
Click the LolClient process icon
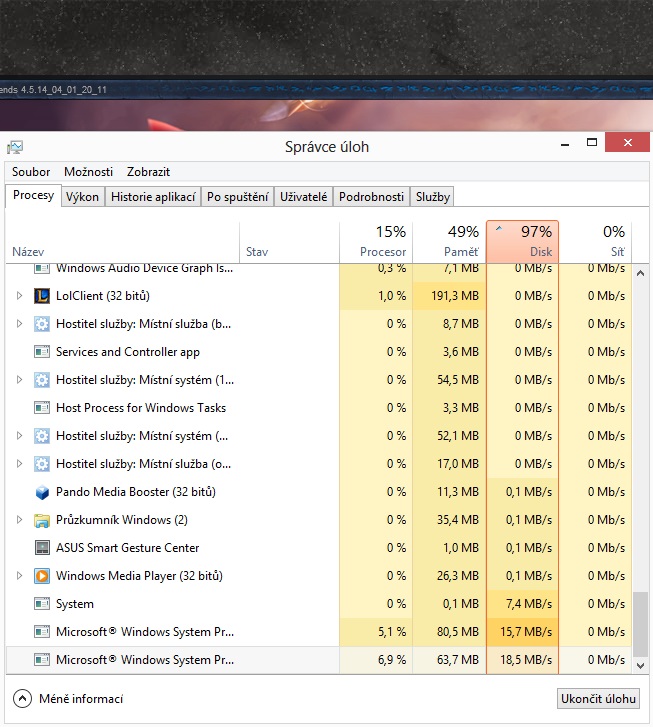[42, 296]
